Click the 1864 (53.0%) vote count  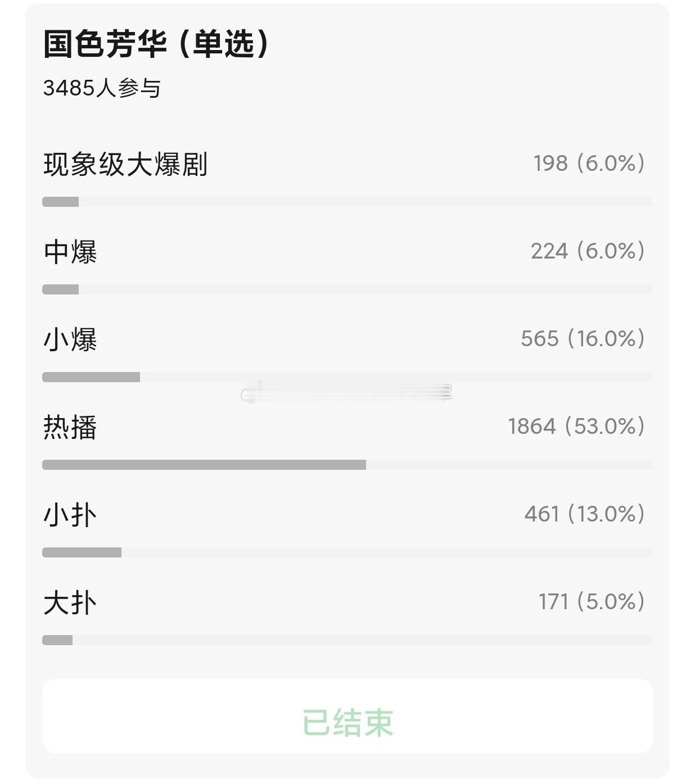[576, 427]
